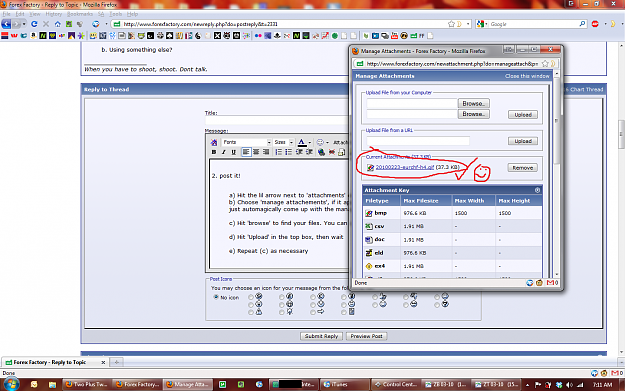
Task: Bookmark page with star in main window
Action: pos(451,24)
